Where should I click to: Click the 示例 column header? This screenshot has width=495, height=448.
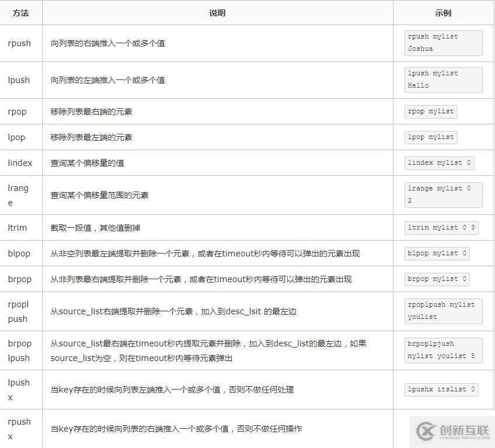[x=443, y=13]
